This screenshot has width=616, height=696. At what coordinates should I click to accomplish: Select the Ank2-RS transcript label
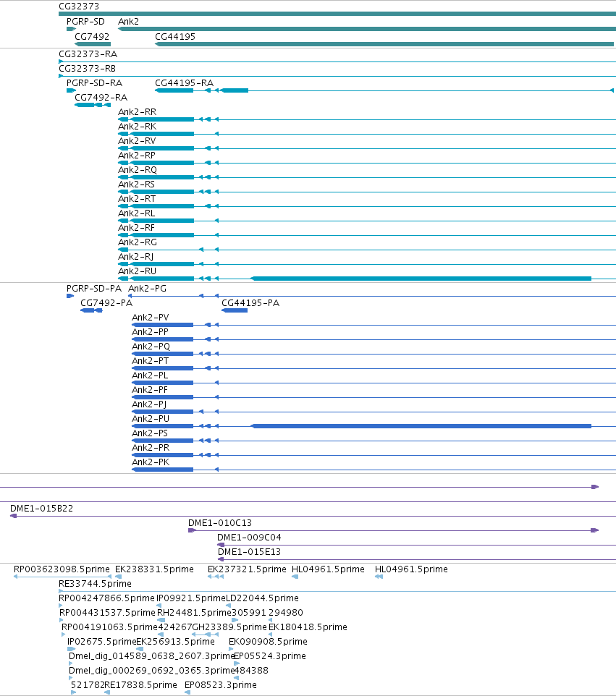(x=136, y=184)
